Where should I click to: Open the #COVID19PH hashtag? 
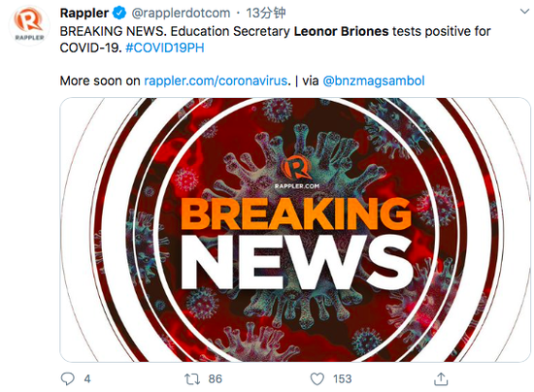click(165, 48)
